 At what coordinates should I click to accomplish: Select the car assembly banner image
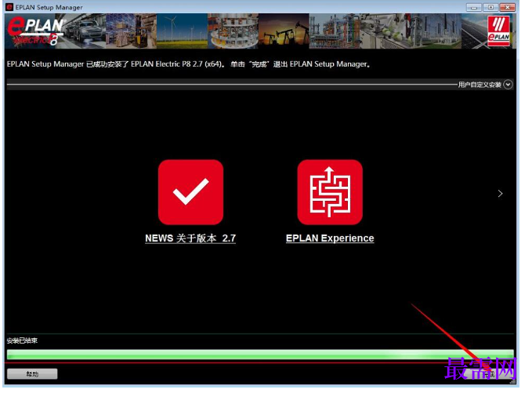pos(85,31)
